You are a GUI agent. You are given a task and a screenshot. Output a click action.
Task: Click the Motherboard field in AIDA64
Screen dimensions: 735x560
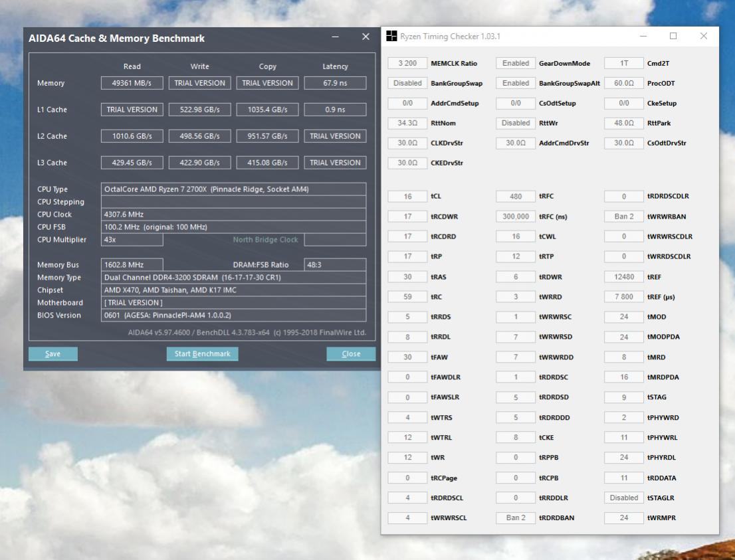pyautogui.click(x=233, y=303)
